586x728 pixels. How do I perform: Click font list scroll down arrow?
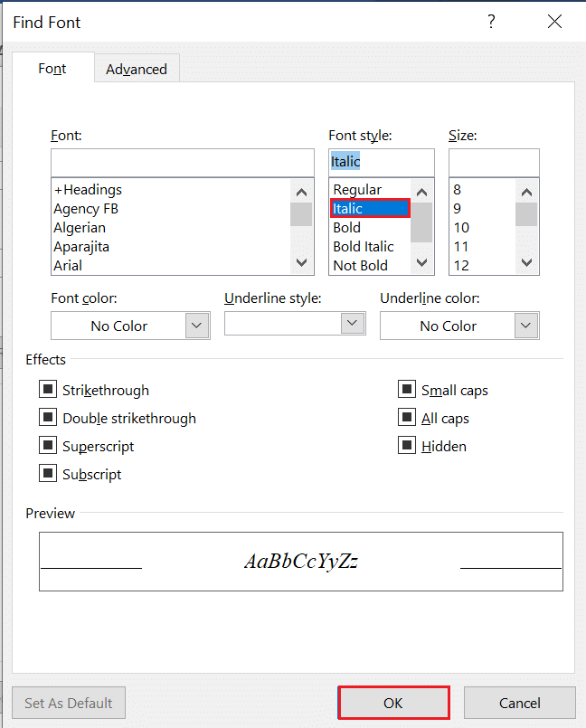pyautogui.click(x=301, y=262)
